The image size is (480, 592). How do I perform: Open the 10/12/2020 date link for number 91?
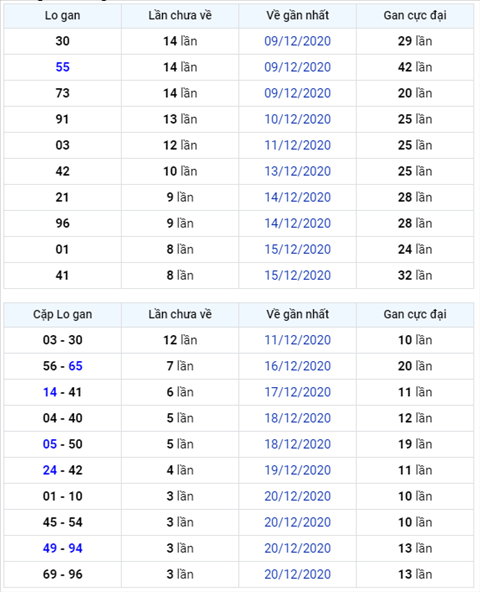click(297, 119)
